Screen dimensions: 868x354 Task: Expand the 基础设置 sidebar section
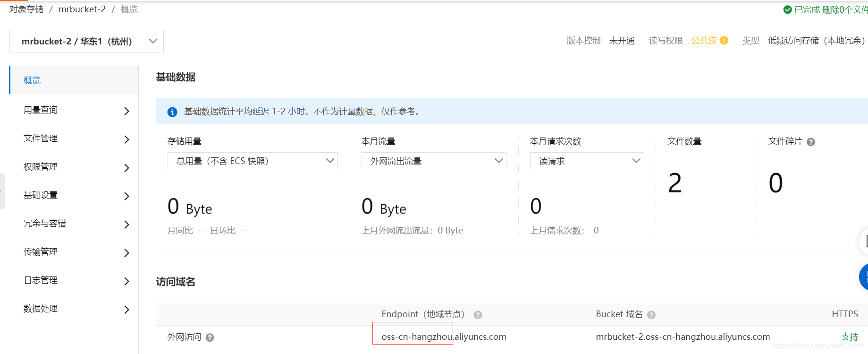click(74, 196)
